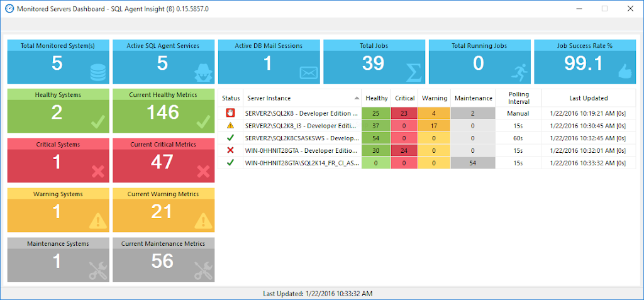Click the 1/22/2016 10:32:01 AM last updated cell

coord(589,150)
